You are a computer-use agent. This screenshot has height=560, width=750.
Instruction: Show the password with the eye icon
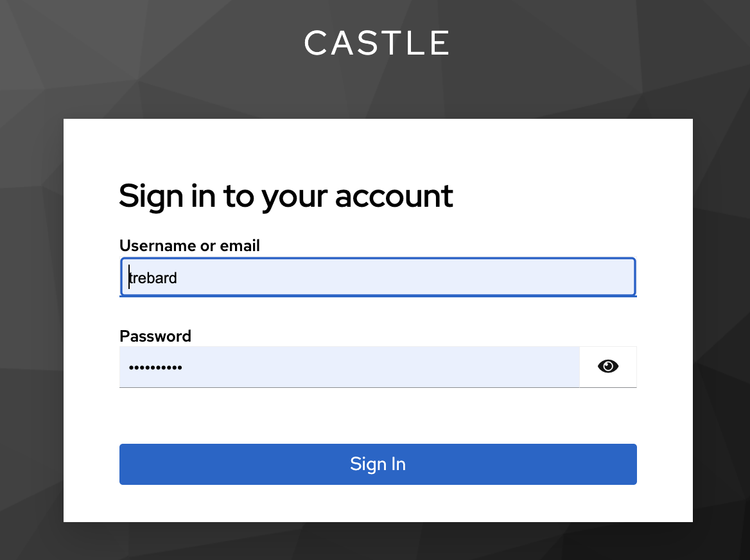(607, 367)
